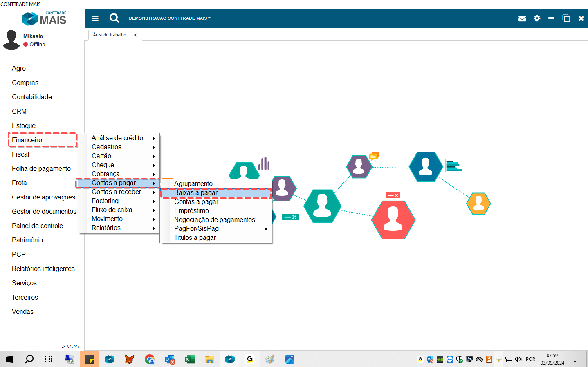Expand the Cadastros submenu

(118, 147)
